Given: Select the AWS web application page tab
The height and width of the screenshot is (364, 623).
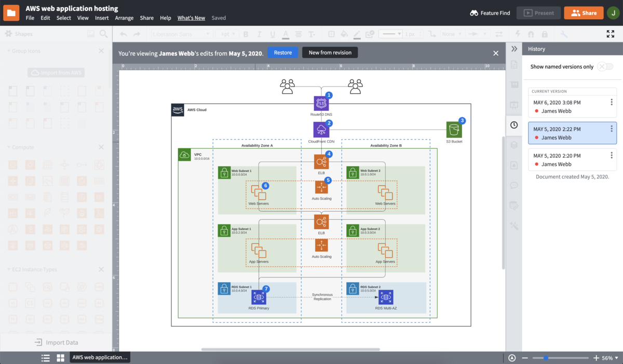Looking at the screenshot, I should pyautogui.click(x=100, y=357).
